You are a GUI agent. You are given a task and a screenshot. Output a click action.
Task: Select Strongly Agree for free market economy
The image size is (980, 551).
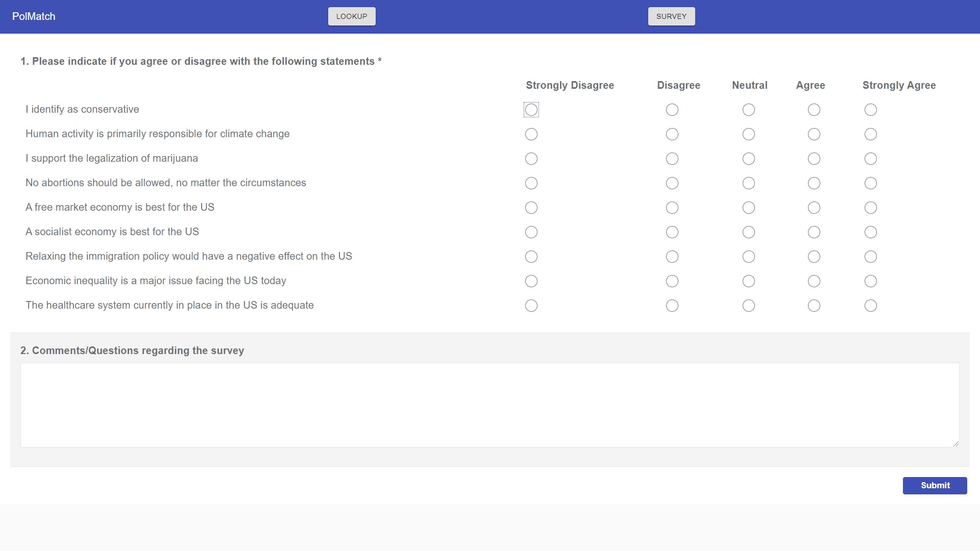click(x=870, y=208)
